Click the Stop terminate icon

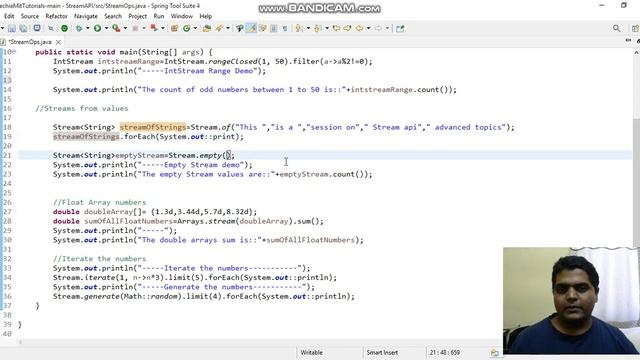[135, 28]
